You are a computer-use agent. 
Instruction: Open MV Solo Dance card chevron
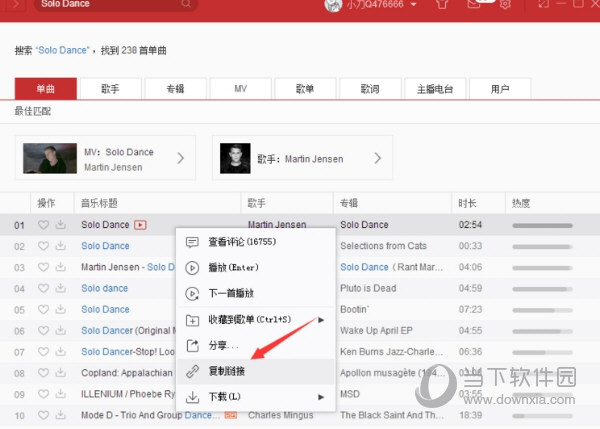click(x=181, y=158)
